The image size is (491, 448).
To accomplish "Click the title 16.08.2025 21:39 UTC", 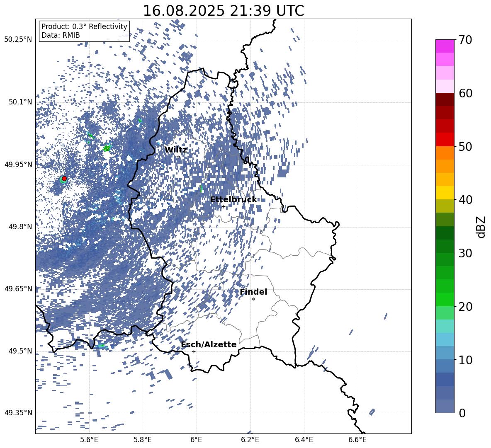I will pyautogui.click(x=224, y=11).
